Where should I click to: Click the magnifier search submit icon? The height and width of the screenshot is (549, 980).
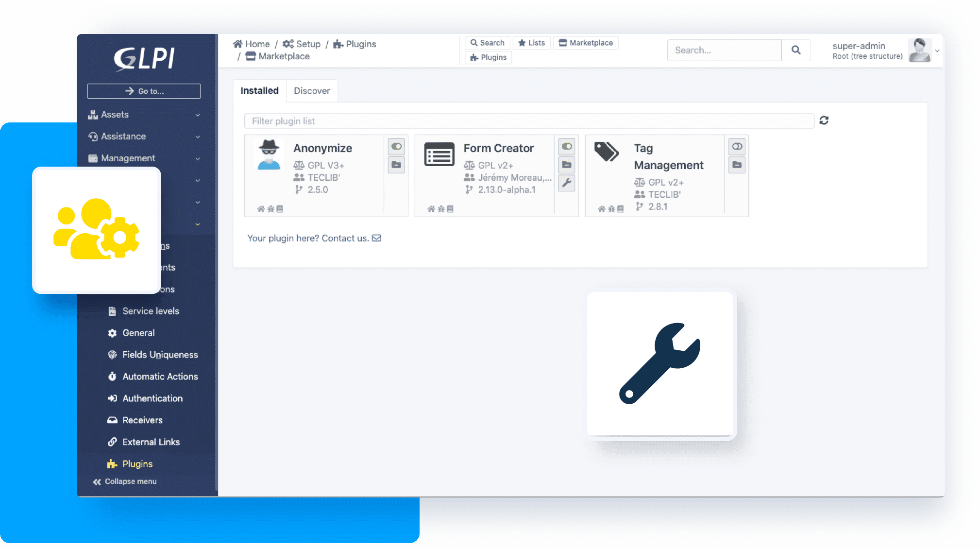[796, 50]
